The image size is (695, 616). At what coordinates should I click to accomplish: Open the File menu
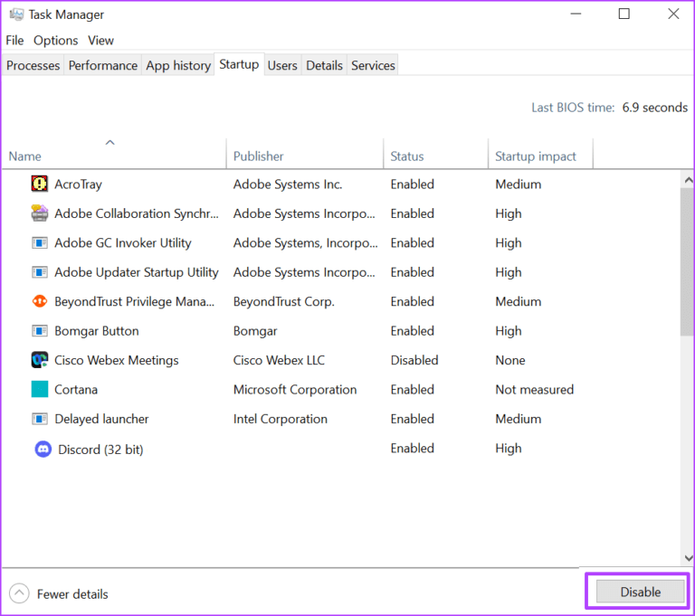click(14, 41)
